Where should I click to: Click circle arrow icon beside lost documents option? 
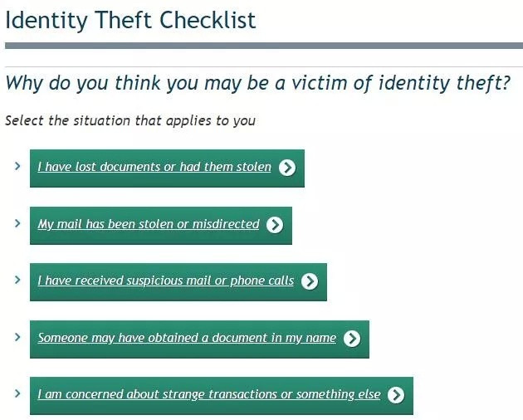click(x=287, y=168)
